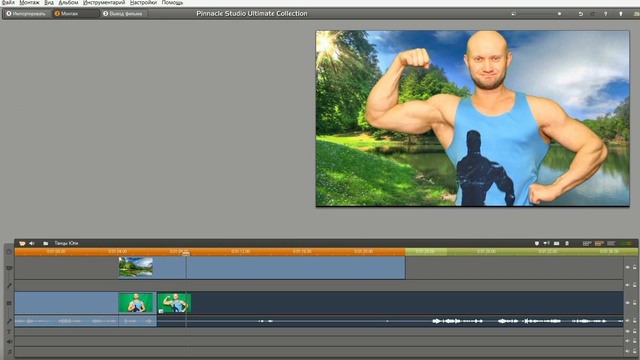Open the Альбом menu
The height and width of the screenshot is (360, 640).
68,2
